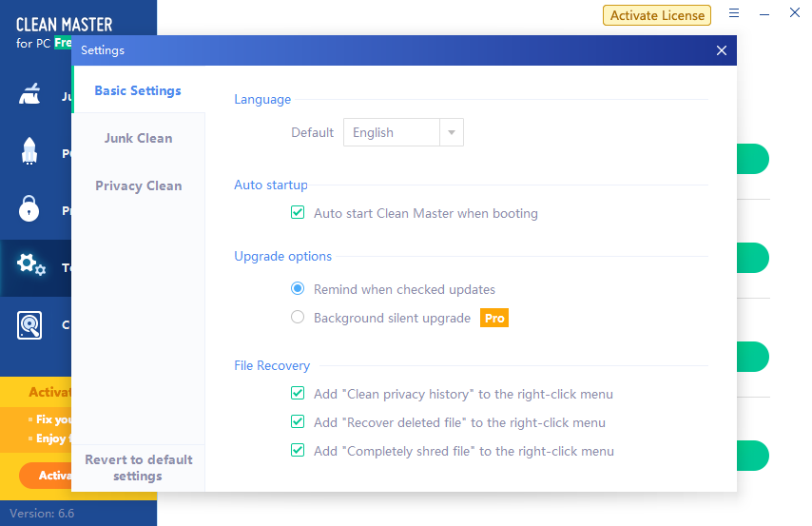This screenshot has height=526, width=812.
Task: Click the orange Activate button in sidebar
Action: coord(46,476)
